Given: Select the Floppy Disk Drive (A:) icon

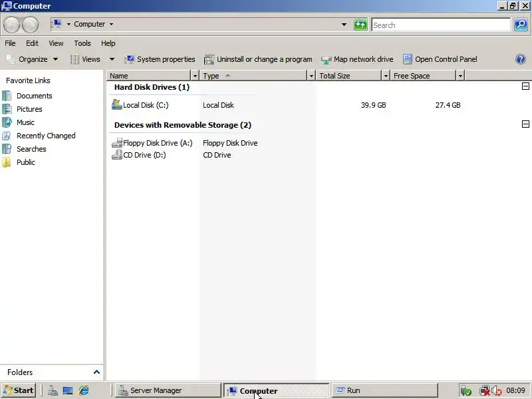Looking at the screenshot, I should [117, 143].
